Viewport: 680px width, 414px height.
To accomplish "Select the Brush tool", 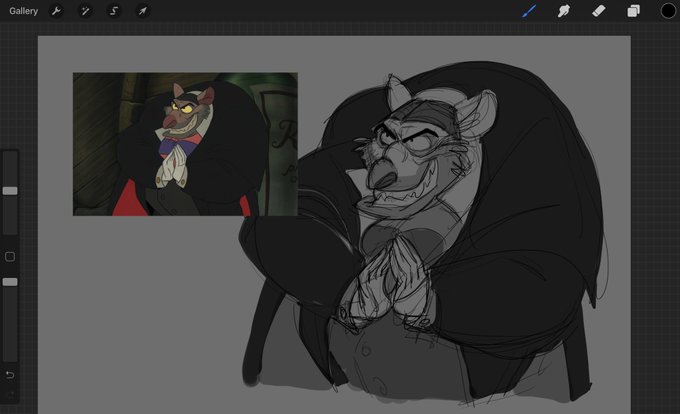I will tap(529, 11).
